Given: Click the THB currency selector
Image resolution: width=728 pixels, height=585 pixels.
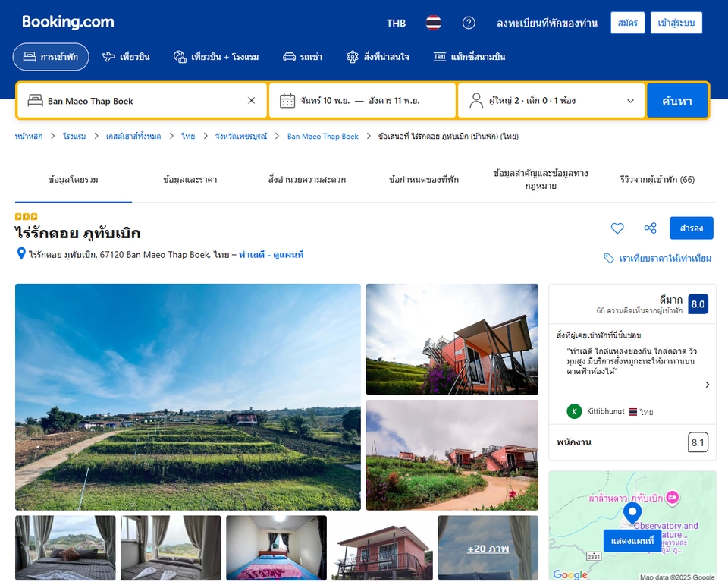Looking at the screenshot, I should (396, 23).
